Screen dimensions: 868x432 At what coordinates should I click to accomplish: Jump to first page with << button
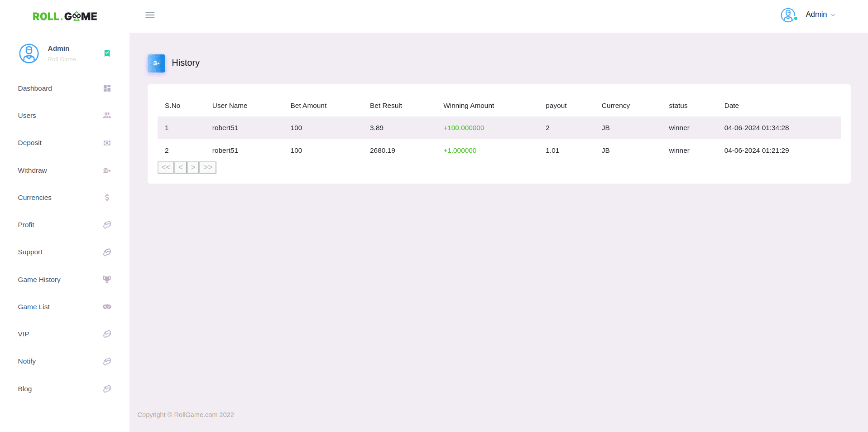point(166,167)
